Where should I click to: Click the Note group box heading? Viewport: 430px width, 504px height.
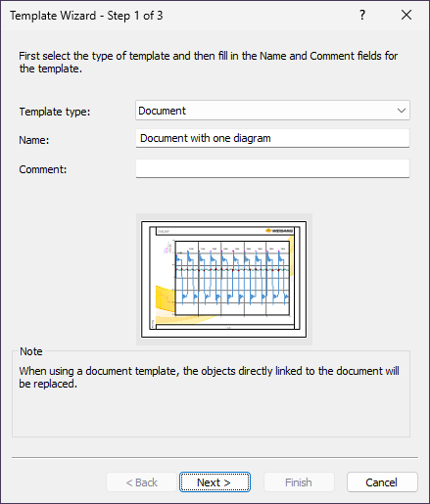point(31,351)
